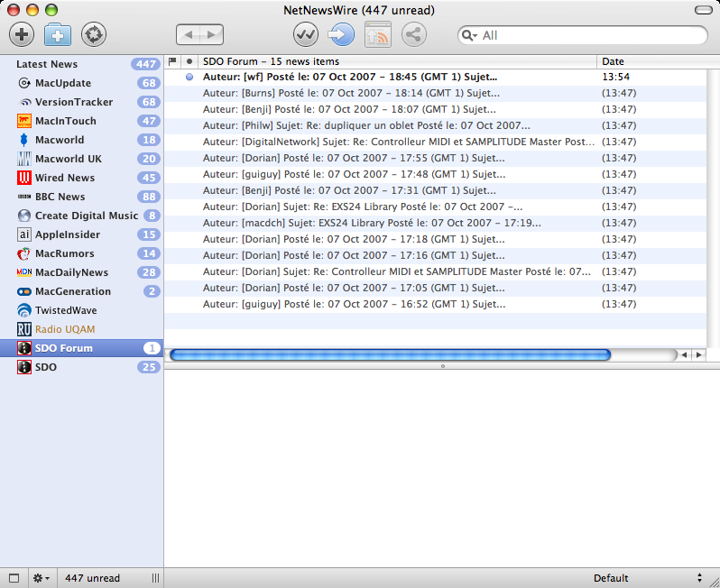Open the [Dorian] 17:05 news item

click(x=435, y=288)
